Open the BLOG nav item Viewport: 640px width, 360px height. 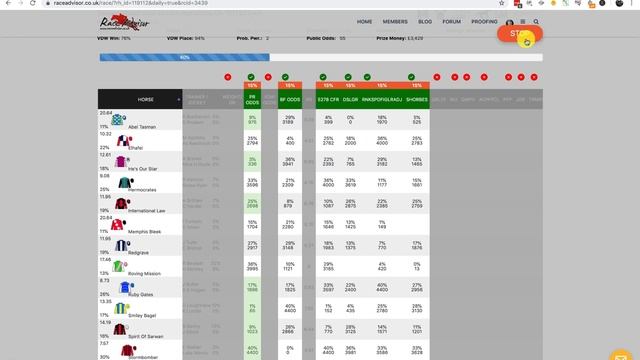[x=425, y=22]
